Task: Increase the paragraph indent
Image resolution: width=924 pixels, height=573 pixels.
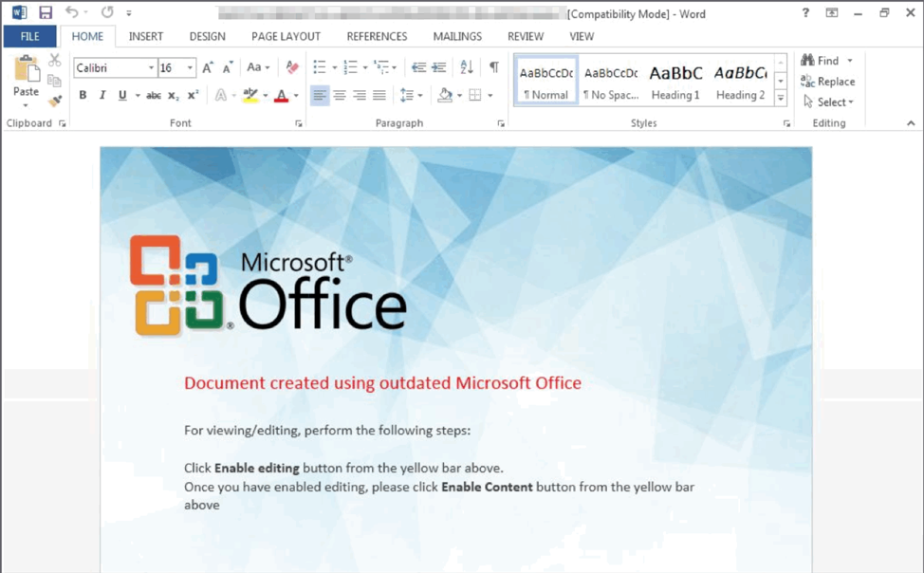Action: point(439,67)
